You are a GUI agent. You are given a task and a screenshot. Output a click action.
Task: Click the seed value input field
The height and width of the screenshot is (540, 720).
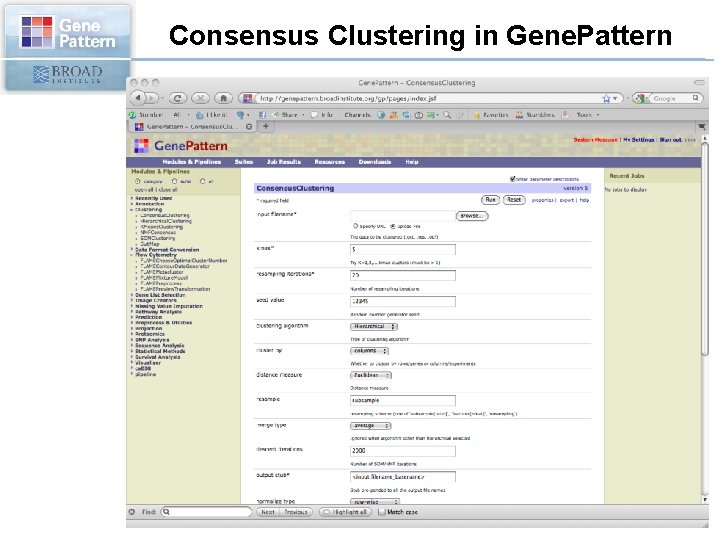pos(403,301)
